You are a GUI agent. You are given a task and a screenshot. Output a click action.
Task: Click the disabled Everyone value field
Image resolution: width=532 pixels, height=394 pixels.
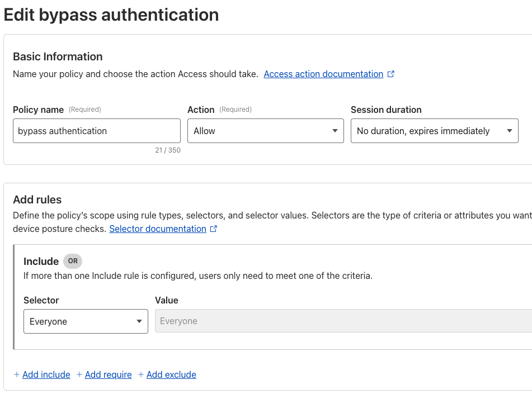click(343, 321)
